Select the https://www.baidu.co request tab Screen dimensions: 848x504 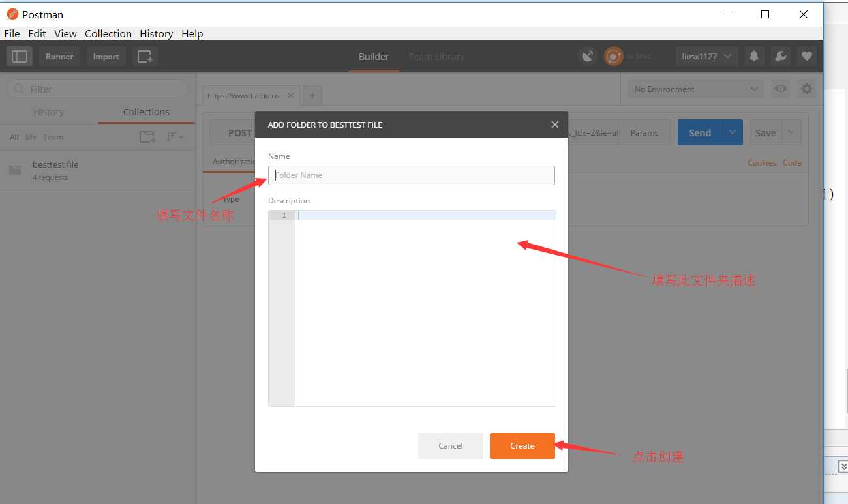[x=243, y=95]
